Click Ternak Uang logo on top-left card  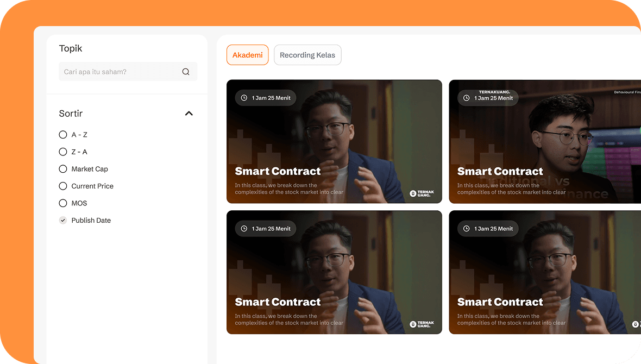(x=422, y=193)
